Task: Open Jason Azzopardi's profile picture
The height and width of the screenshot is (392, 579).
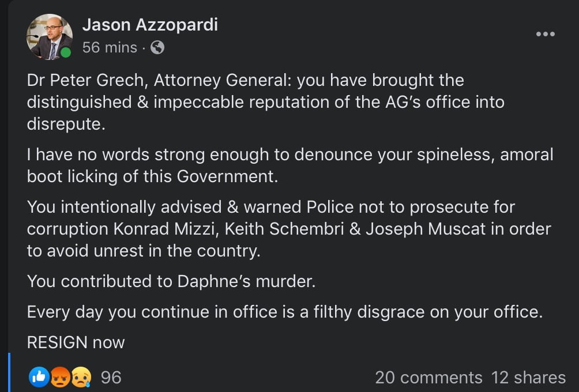Action: pyautogui.click(x=49, y=37)
